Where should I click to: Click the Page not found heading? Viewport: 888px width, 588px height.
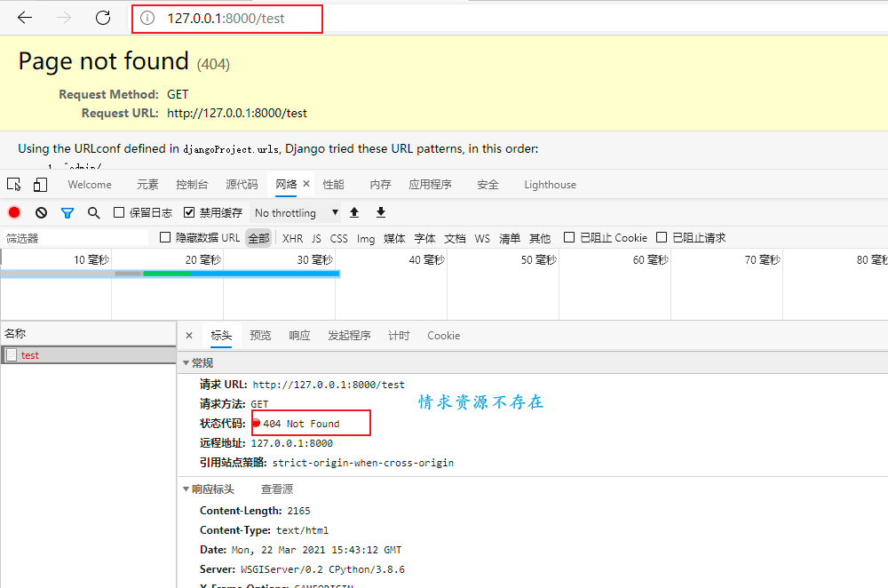(104, 60)
